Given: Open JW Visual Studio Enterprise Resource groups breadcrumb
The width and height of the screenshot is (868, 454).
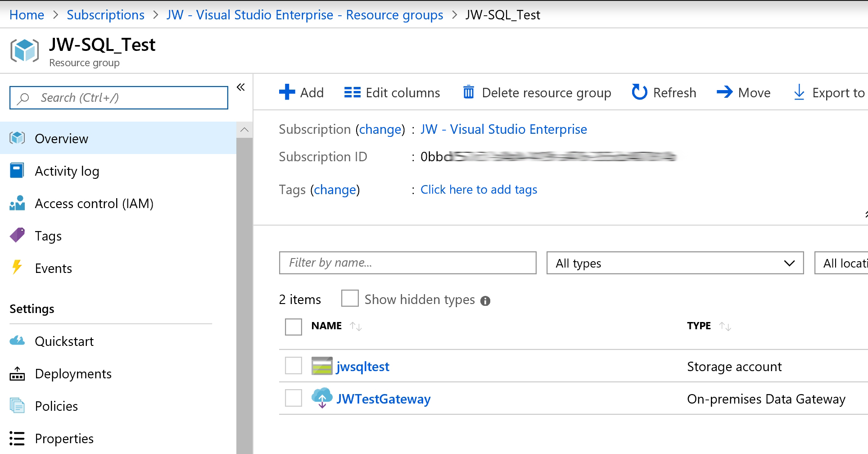Looking at the screenshot, I should coord(304,15).
